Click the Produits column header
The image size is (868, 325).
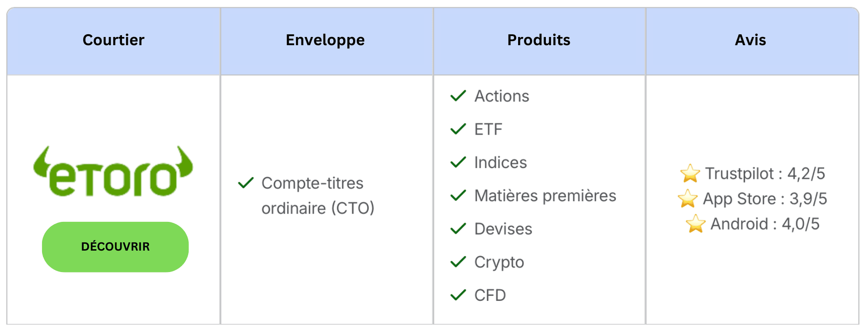pos(539,40)
